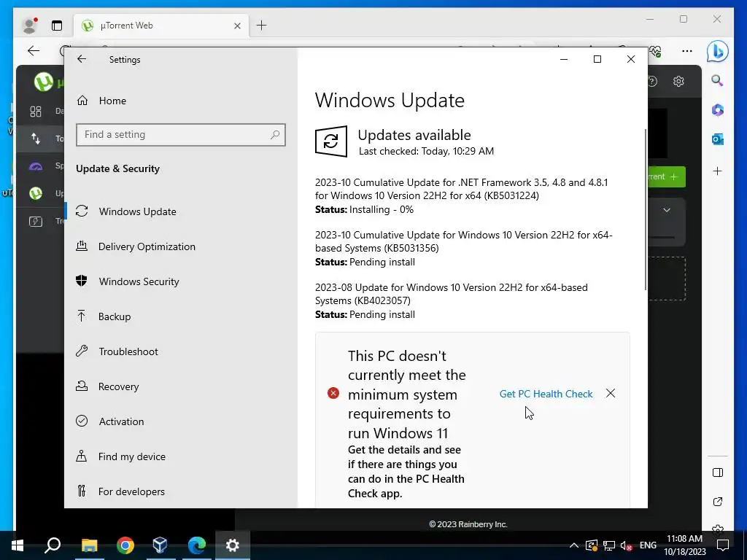Click the open link in new window sidebar icon
This screenshot has width=747, height=560.
pos(718,502)
